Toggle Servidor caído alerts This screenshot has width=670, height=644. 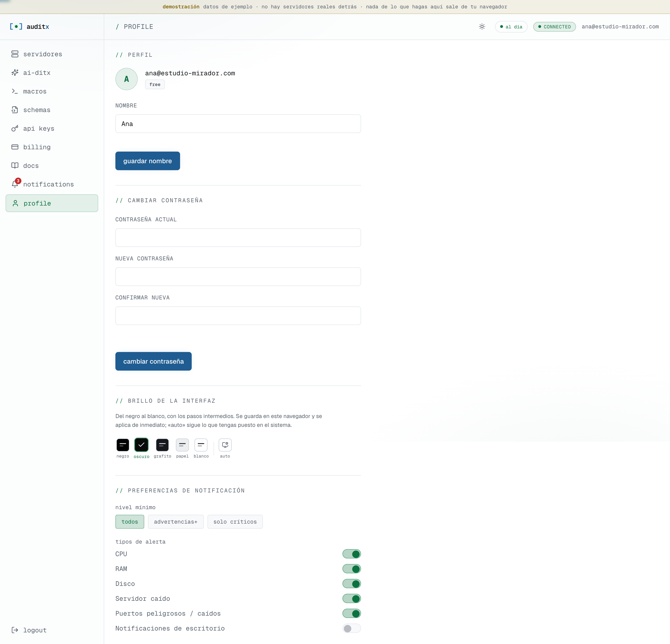352,599
